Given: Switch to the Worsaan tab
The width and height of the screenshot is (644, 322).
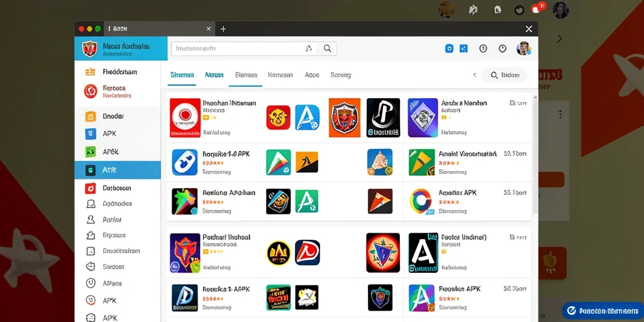Looking at the screenshot, I should pyautogui.click(x=280, y=75).
